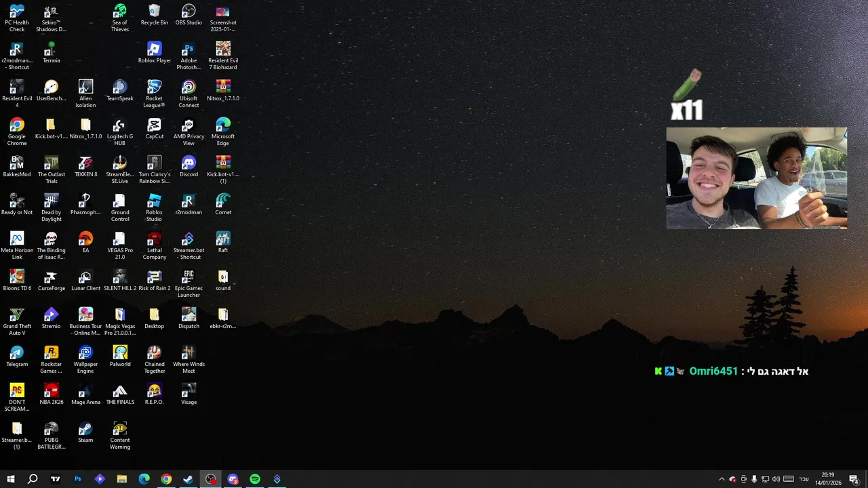Open the Comet desktop shortcut
This screenshot has height=488, width=868.
tap(223, 205)
